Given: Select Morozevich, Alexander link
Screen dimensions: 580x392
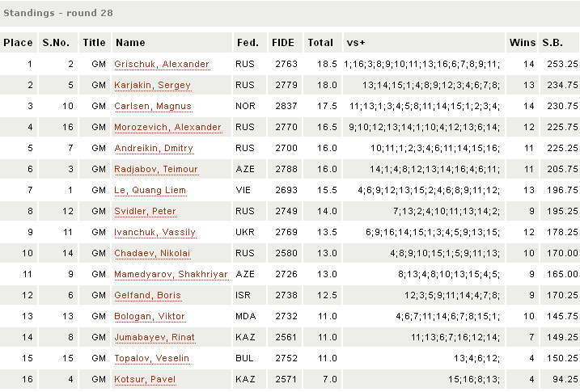Looking at the screenshot, I should pos(167,128).
